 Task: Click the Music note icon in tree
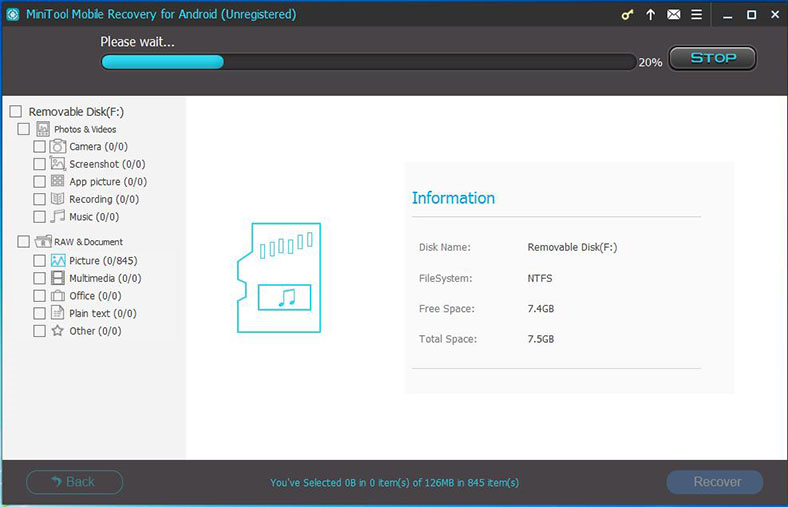click(58, 216)
